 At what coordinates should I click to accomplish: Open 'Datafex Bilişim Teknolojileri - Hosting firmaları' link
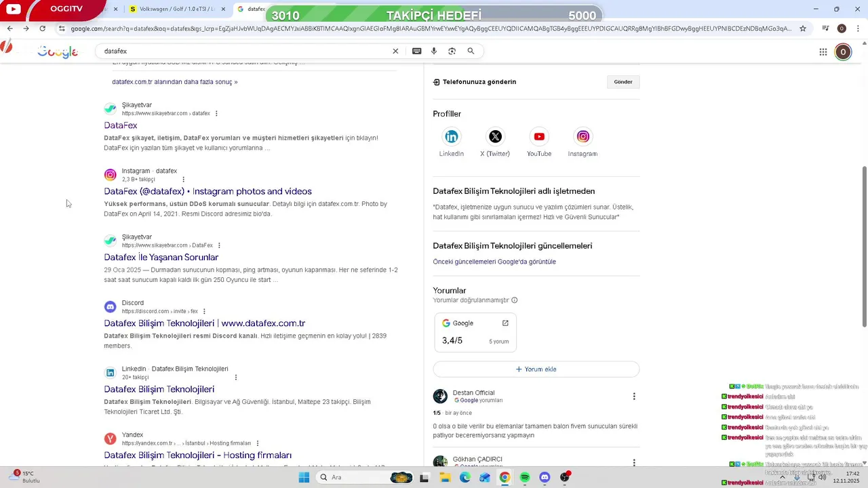[198, 455]
